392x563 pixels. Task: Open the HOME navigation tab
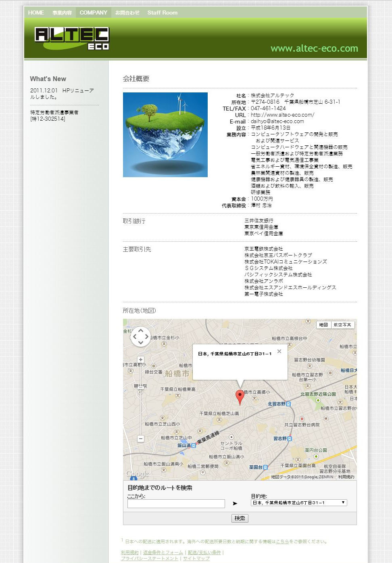(x=36, y=13)
